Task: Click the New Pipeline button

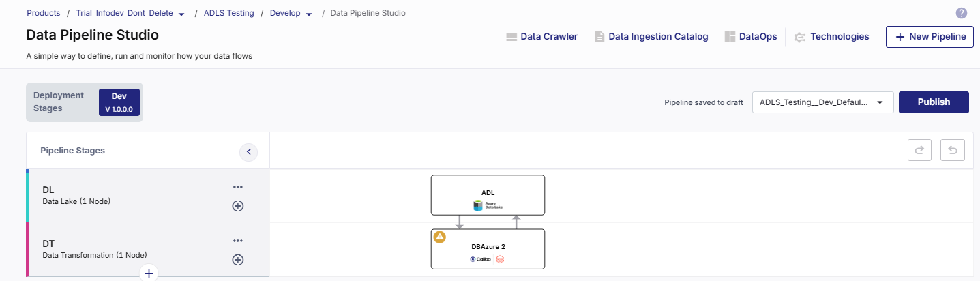Action: [x=930, y=37]
